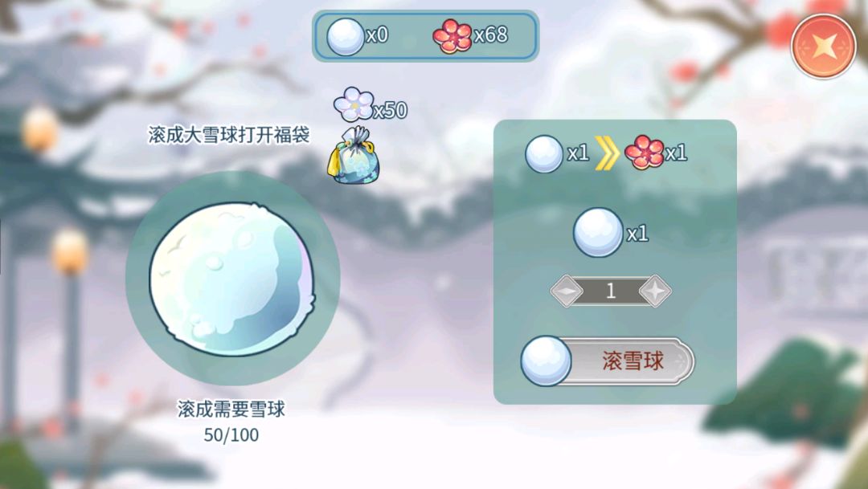The height and width of the screenshot is (489, 868).
Task: Tap the white flower x50 reward icon
Action: (353, 104)
